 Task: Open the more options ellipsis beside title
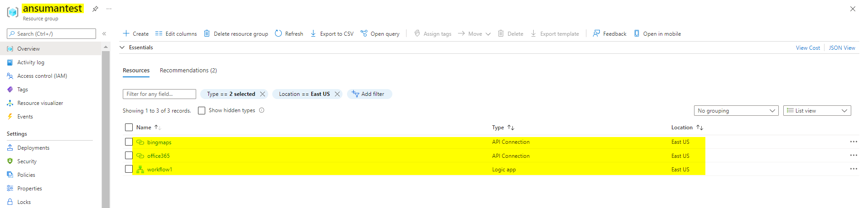(109, 9)
